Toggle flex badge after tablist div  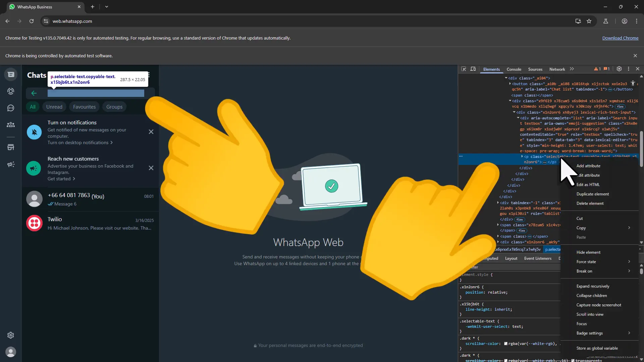(520, 220)
